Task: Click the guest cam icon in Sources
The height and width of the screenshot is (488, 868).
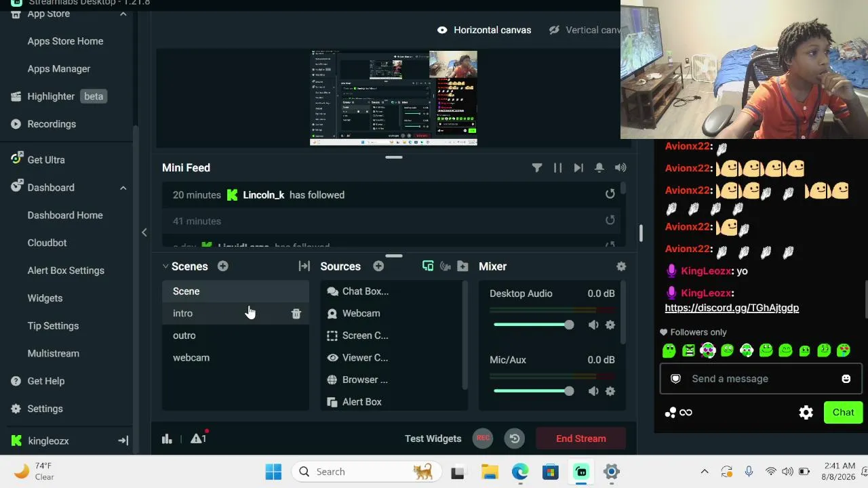Action: 446,266
